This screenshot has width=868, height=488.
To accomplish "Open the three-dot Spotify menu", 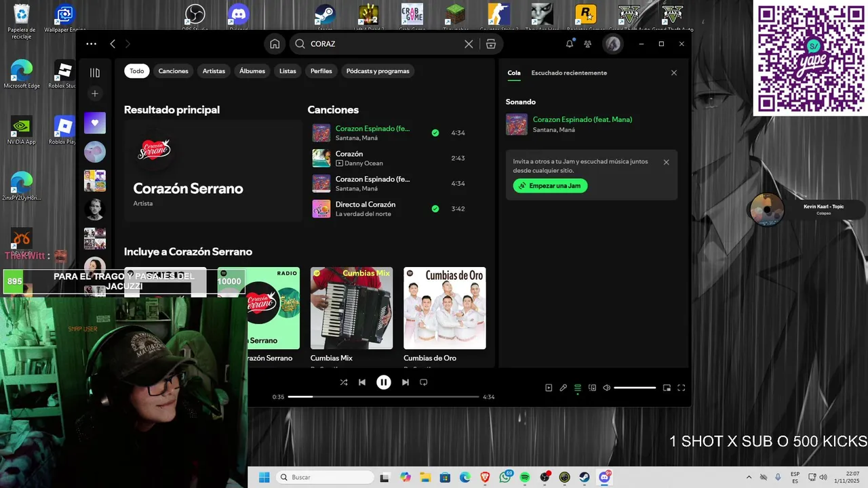I will 92,44.
